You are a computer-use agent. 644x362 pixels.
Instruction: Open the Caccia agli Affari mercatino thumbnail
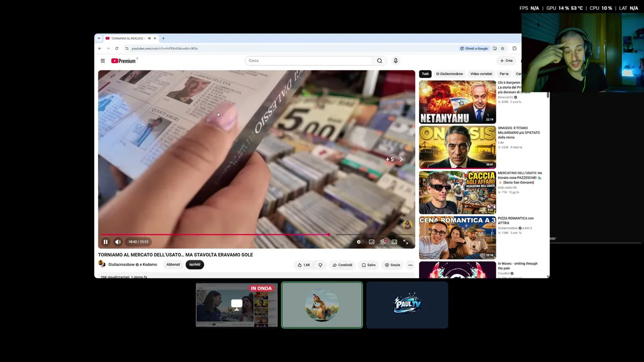tap(457, 193)
